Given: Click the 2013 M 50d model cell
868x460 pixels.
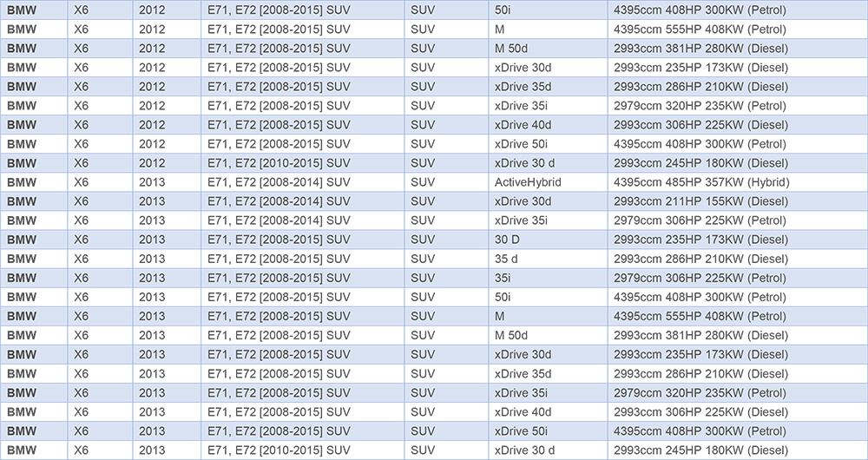Looking at the screenshot, I should coord(510,335).
